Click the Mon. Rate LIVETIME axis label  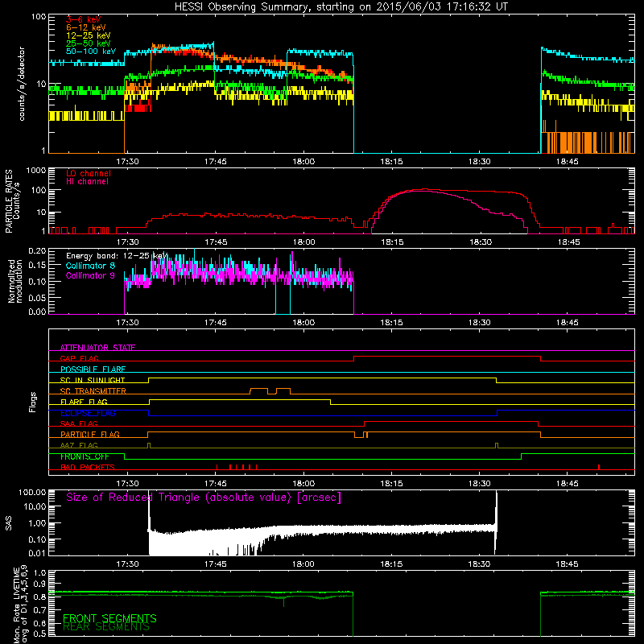tap(21, 605)
